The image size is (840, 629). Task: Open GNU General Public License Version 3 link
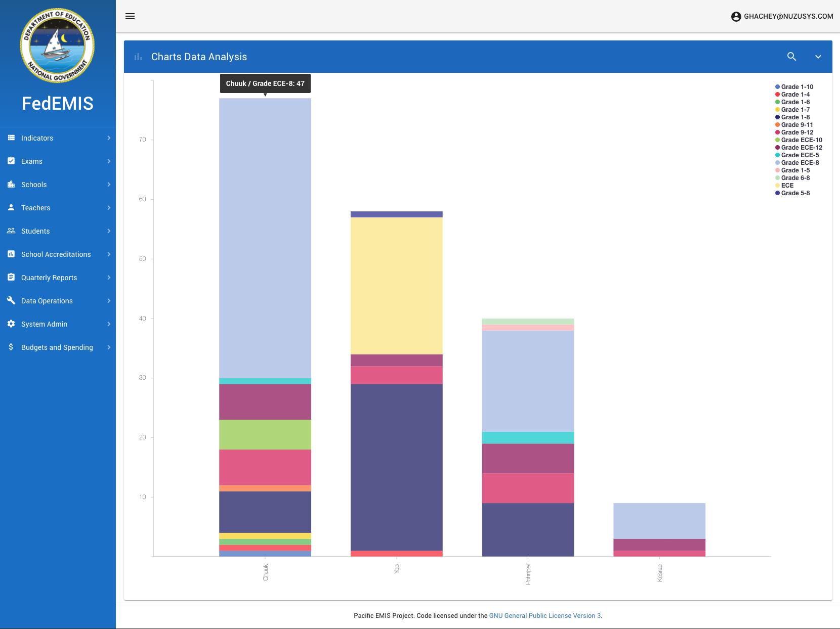pyautogui.click(x=544, y=616)
